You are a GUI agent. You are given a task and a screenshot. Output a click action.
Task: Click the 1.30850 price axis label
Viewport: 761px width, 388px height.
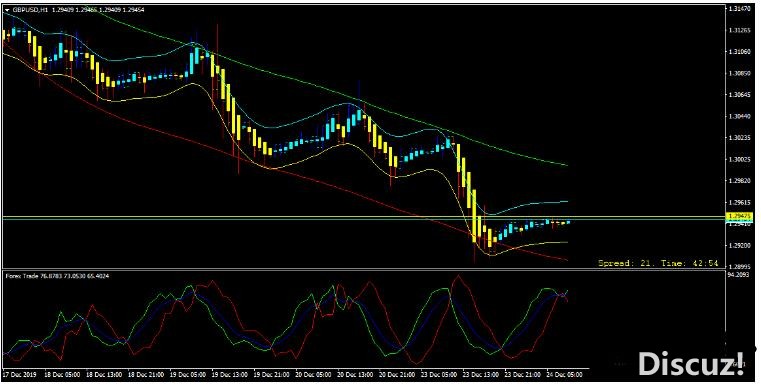pos(739,73)
